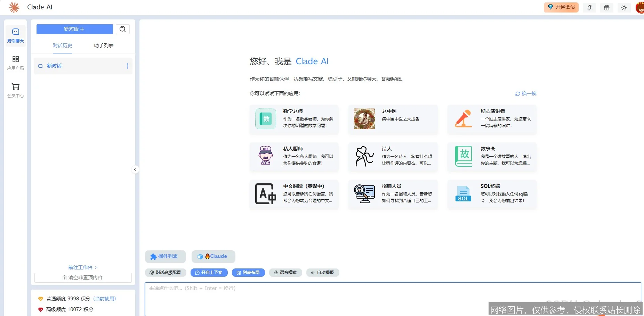Open 插件列表 with the puzzle icon

click(x=166, y=256)
